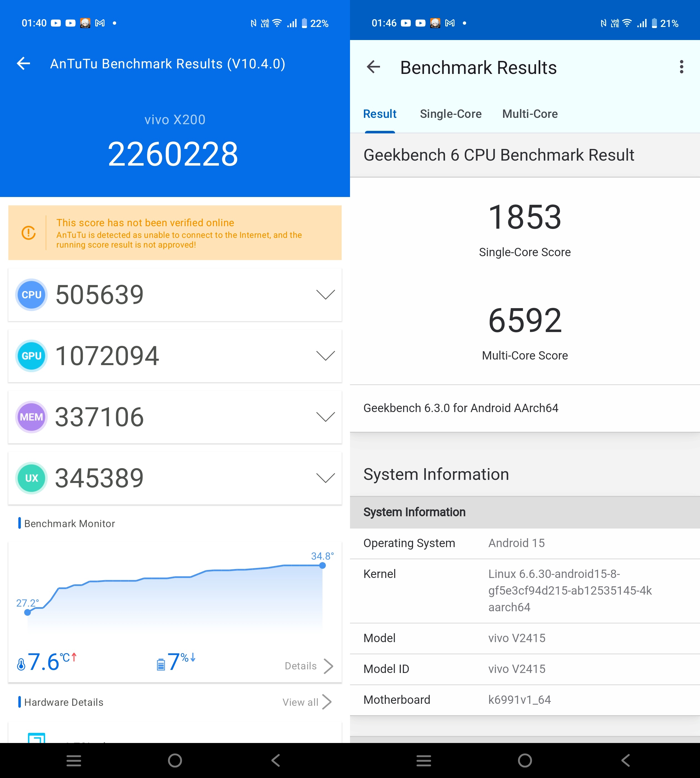
Task: Tap the UX badge icon
Action: click(x=32, y=478)
